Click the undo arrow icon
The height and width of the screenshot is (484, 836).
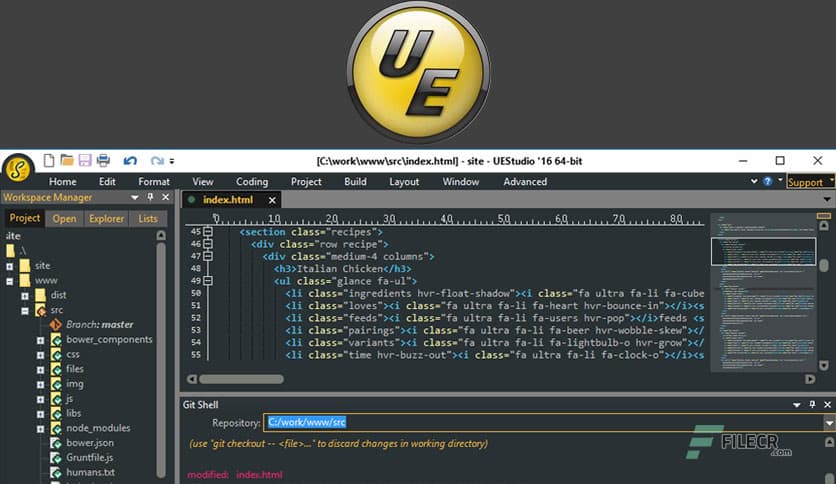(x=130, y=160)
